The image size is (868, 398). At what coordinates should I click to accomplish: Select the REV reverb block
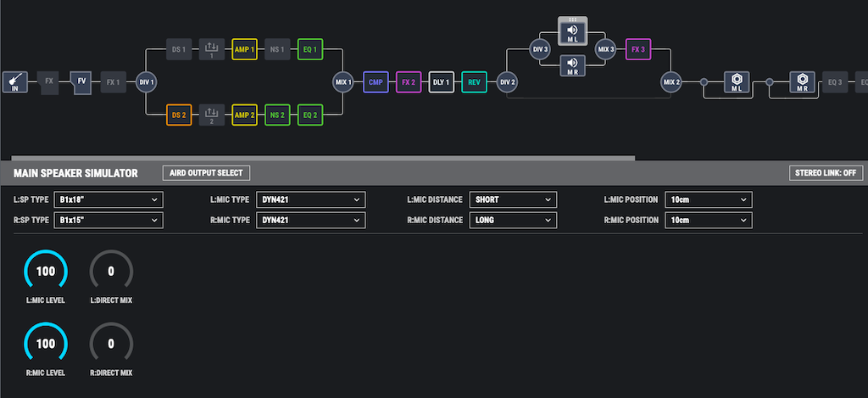pyautogui.click(x=474, y=82)
